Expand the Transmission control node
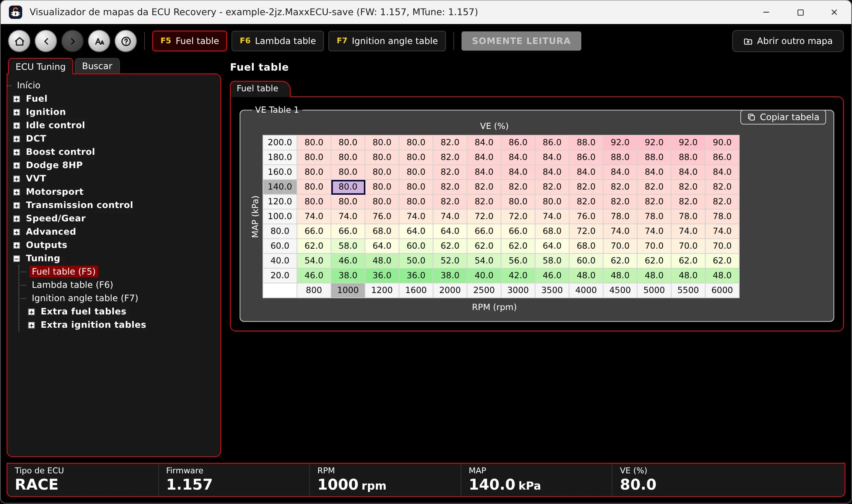Viewport: 852px width, 504px height. 17,205
